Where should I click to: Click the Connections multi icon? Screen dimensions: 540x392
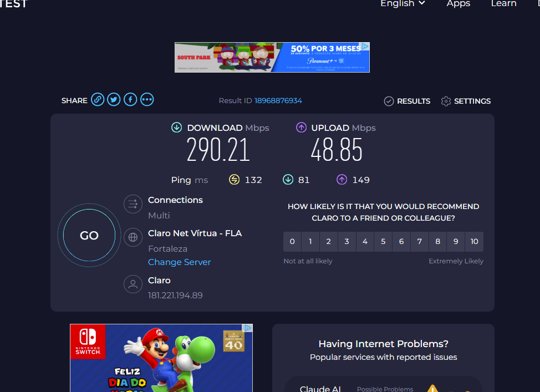click(133, 204)
